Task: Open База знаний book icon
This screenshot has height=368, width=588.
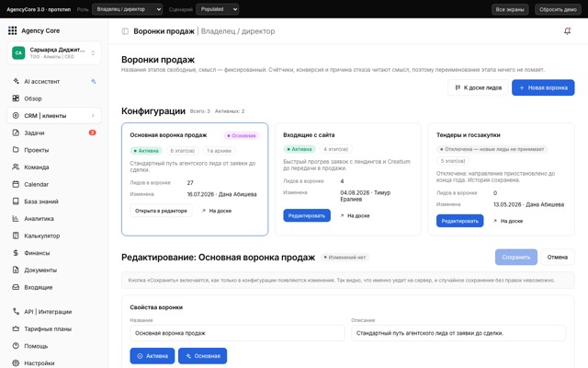Action: (16, 201)
